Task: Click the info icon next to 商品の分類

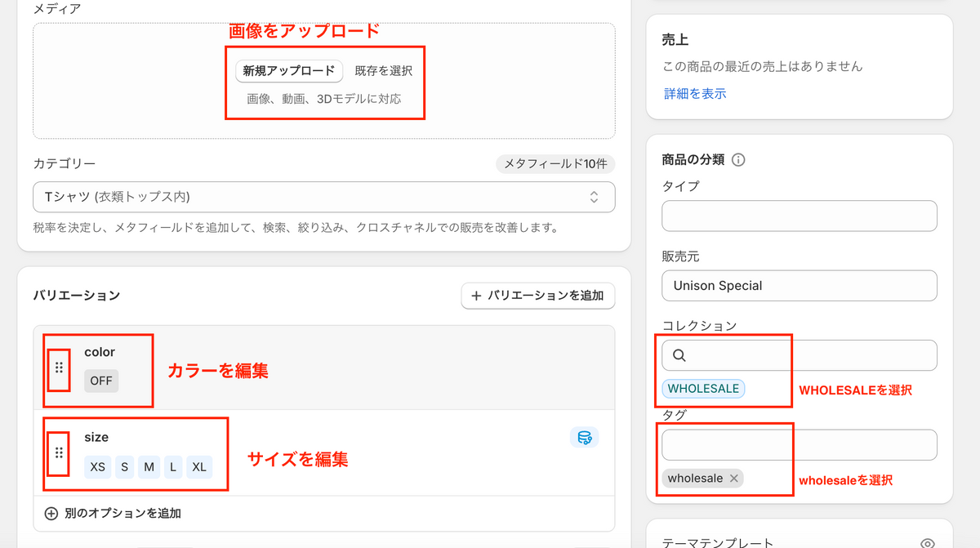Action: coord(738,160)
